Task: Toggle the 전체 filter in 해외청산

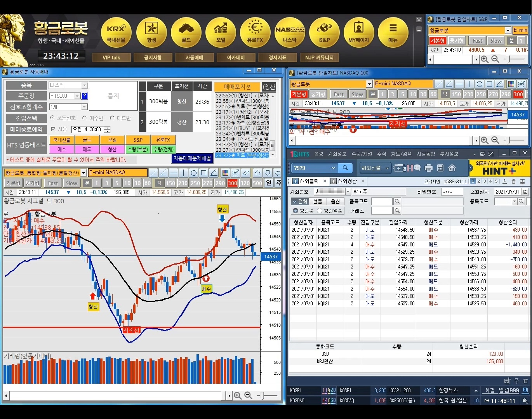Action: pos(300,201)
